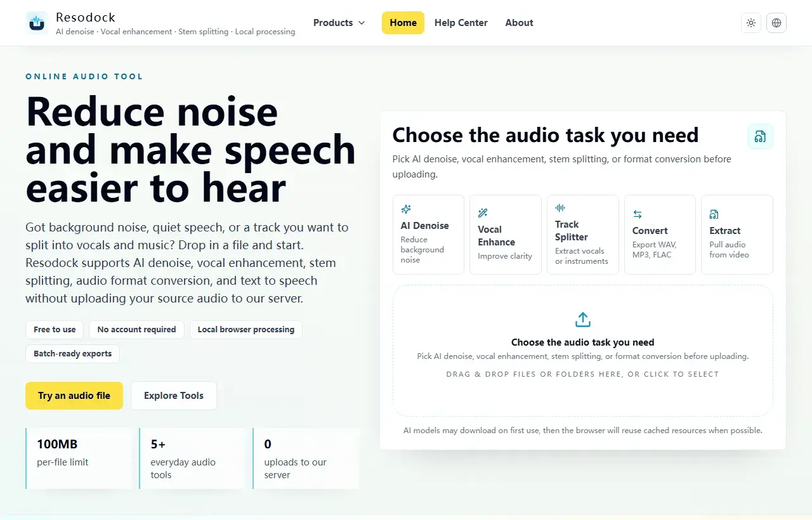The image size is (812, 520).
Task: Click the AI Denoise sparkle icon
Action: 406,209
